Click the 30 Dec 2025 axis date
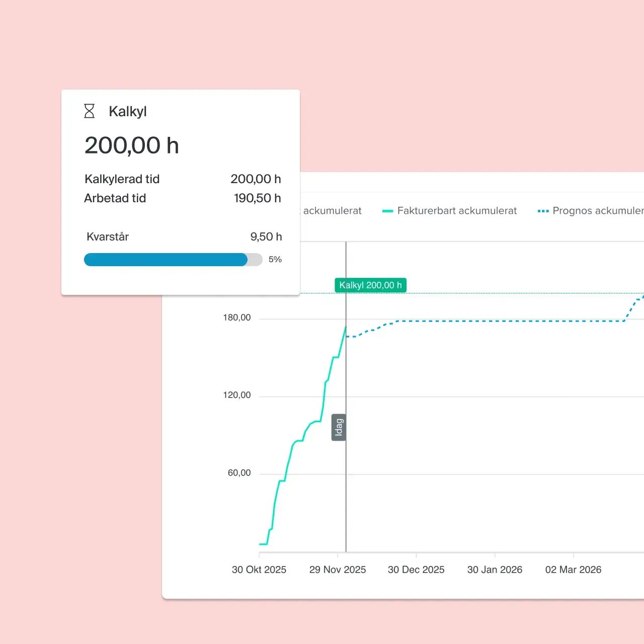The height and width of the screenshot is (644, 644). (416, 570)
